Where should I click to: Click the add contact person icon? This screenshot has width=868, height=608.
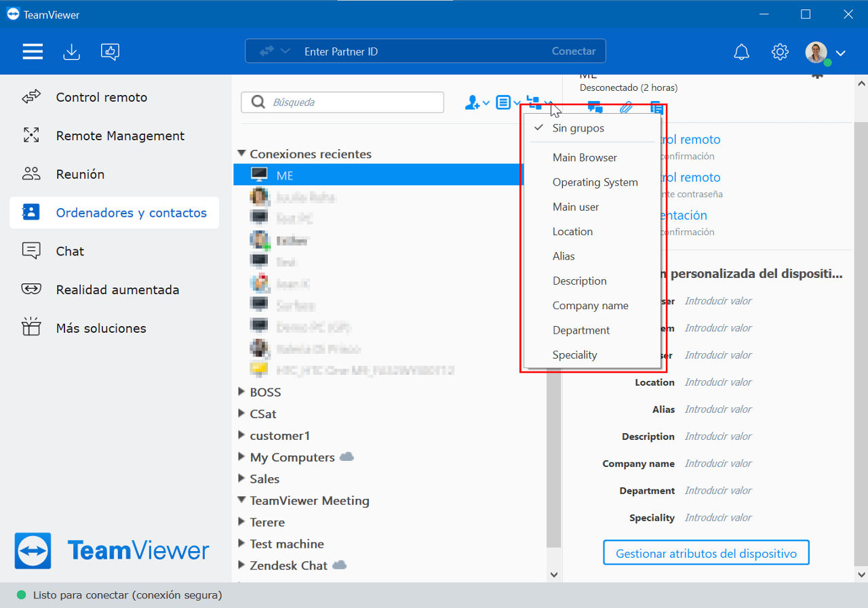[x=472, y=102]
